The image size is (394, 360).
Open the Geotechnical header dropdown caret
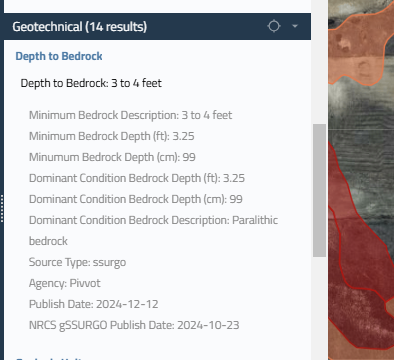pos(295,26)
